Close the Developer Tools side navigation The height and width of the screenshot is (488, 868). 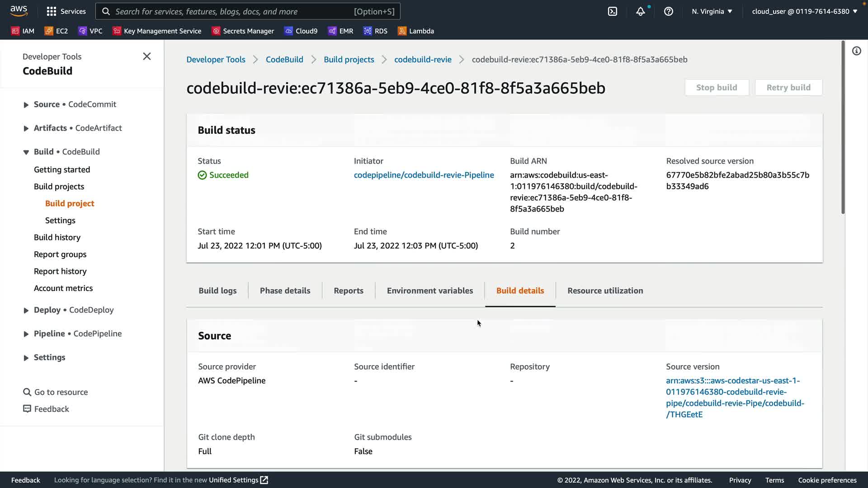(x=147, y=56)
